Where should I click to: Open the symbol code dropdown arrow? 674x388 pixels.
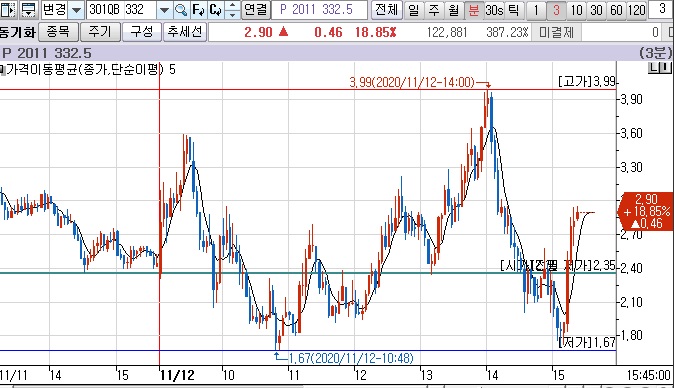[x=164, y=10]
